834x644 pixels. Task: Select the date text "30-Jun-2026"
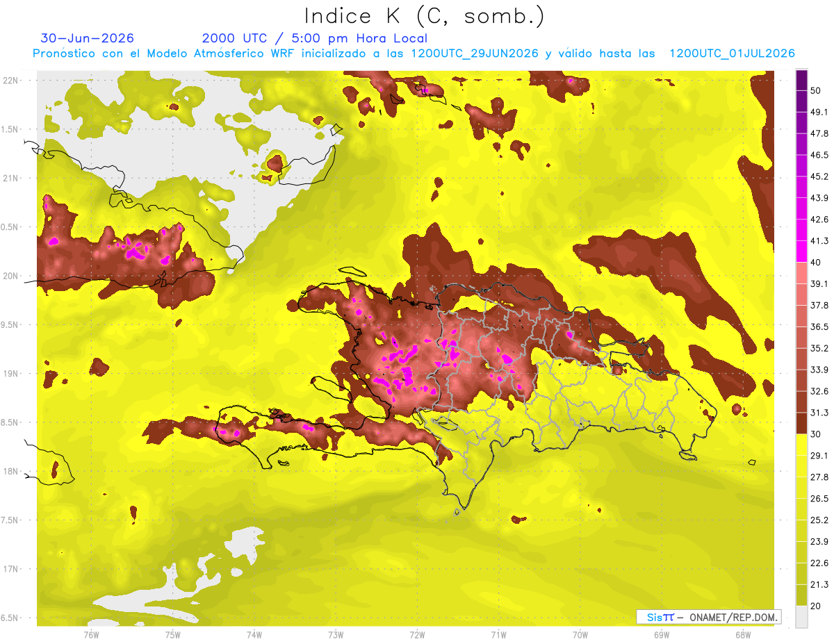tap(88, 38)
